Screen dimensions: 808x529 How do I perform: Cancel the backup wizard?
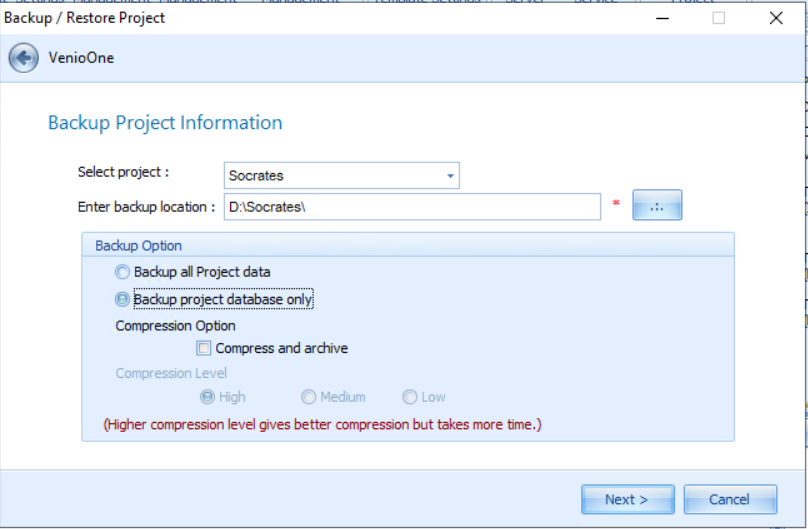tap(730, 499)
